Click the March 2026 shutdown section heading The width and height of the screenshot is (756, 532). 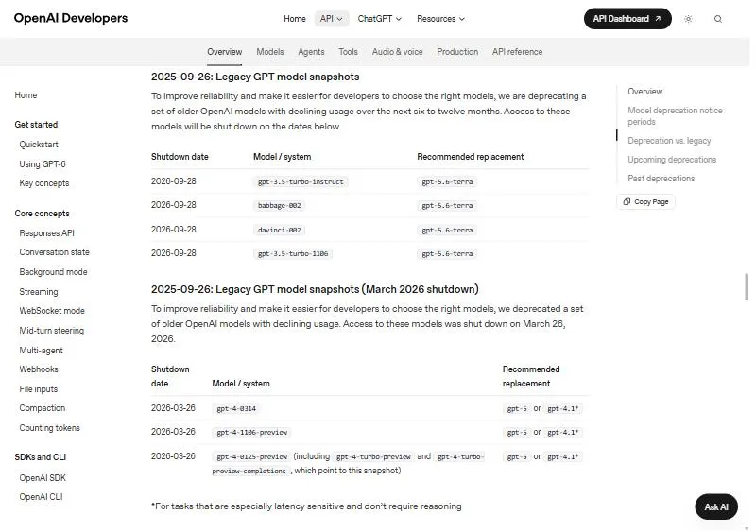tap(315, 289)
